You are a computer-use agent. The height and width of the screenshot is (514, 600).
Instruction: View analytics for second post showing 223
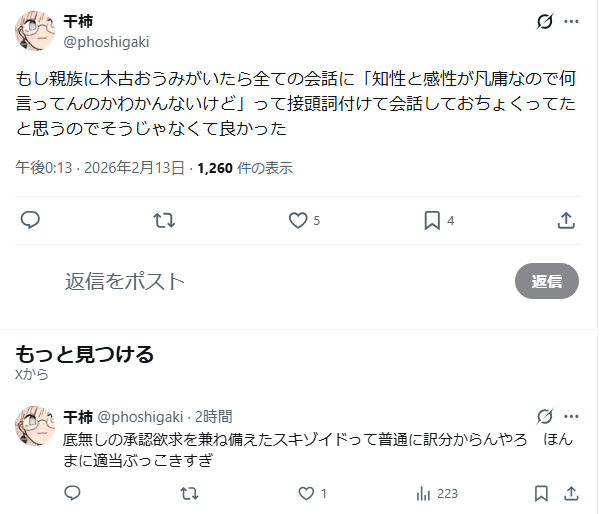[x=424, y=493]
